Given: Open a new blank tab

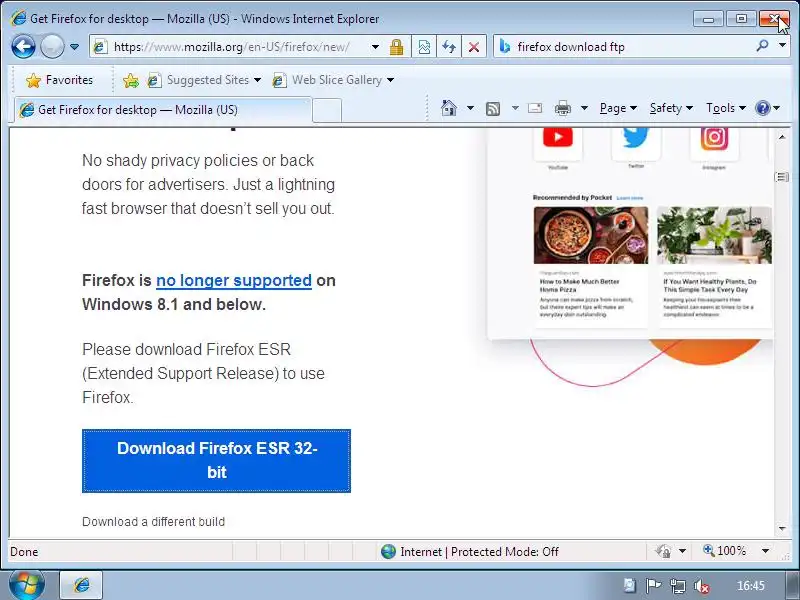Looking at the screenshot, I should pos(327,110).
